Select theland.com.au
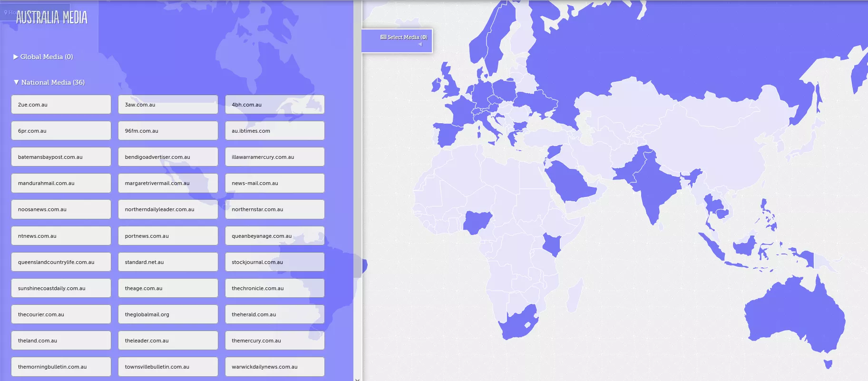 tap(61, 341)
